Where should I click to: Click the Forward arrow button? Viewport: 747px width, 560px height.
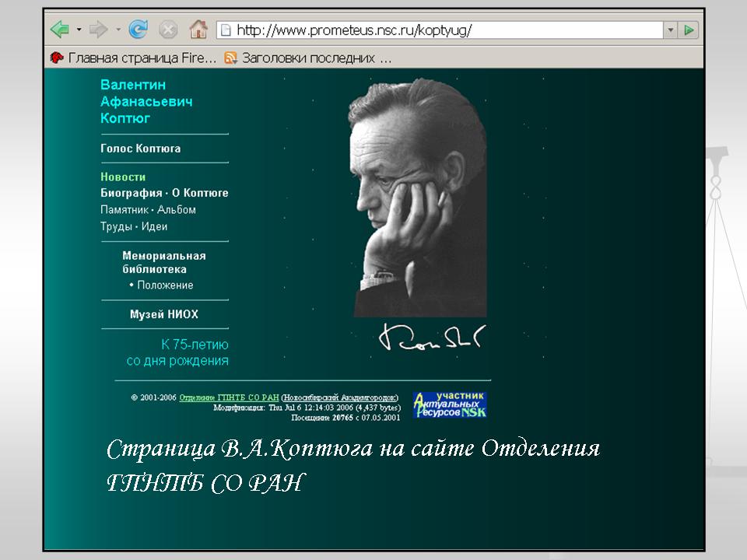point(99,30)
